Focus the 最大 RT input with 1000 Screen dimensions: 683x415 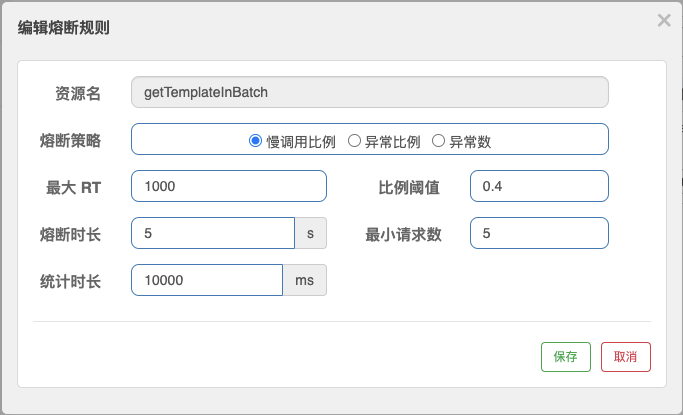[x=229, y=186]
